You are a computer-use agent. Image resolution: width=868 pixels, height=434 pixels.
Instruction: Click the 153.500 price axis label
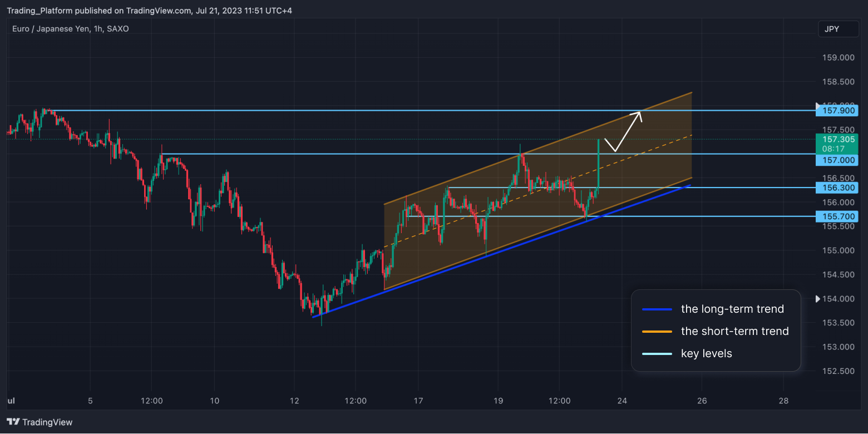(x=839, y=323)
